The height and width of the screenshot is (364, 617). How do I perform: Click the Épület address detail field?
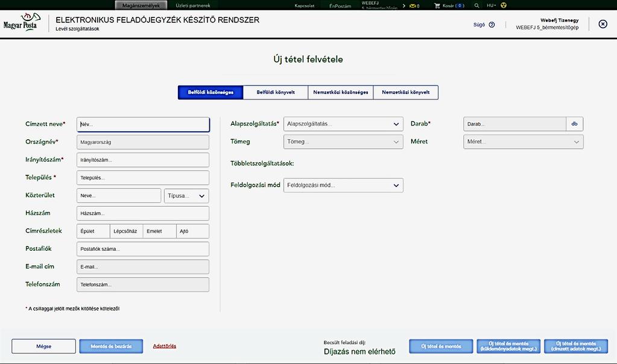[93, 231]
